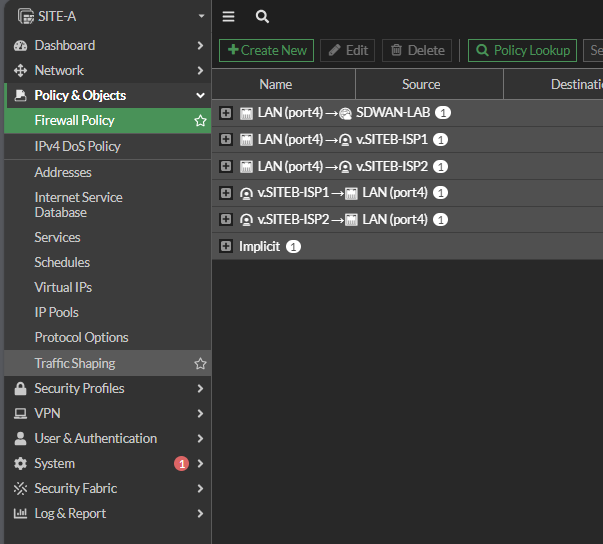Viewport: 603px width, 544px height.
Task: Toggle the favorite star beside Traffic Shaping
Action: coord(200,364)
